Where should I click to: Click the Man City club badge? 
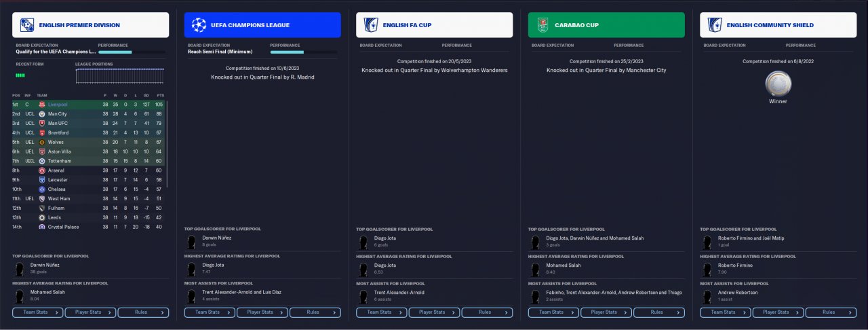[42, 114]
